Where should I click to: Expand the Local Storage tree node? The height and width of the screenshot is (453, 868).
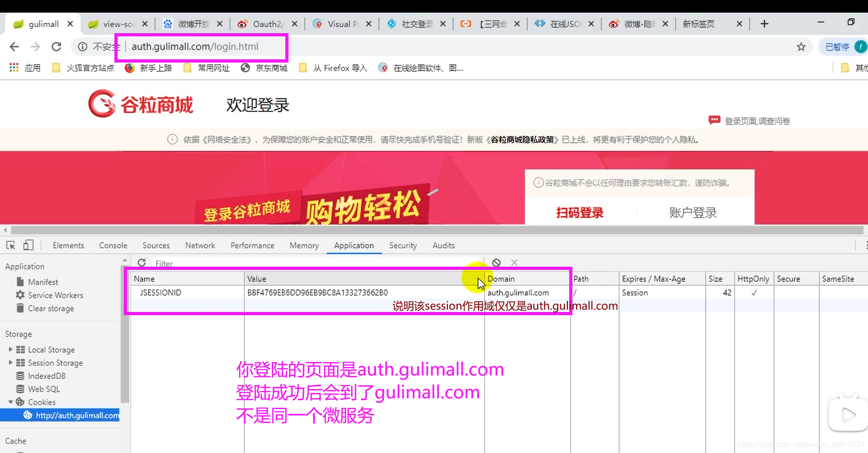tap(10, 349)
